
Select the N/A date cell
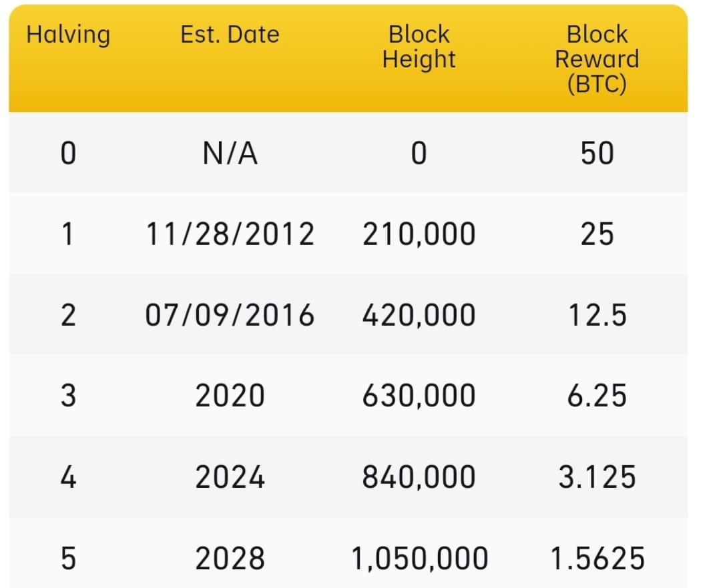230,154
